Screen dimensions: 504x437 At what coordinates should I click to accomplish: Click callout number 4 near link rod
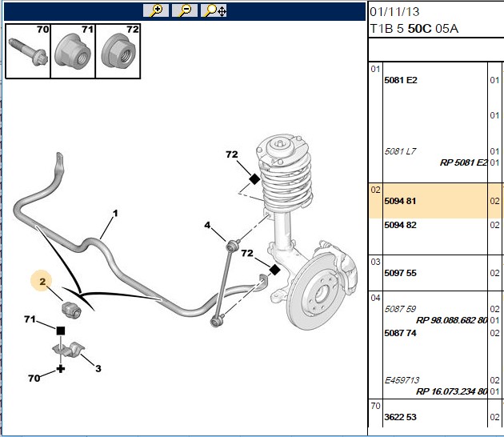pos(207,225)
